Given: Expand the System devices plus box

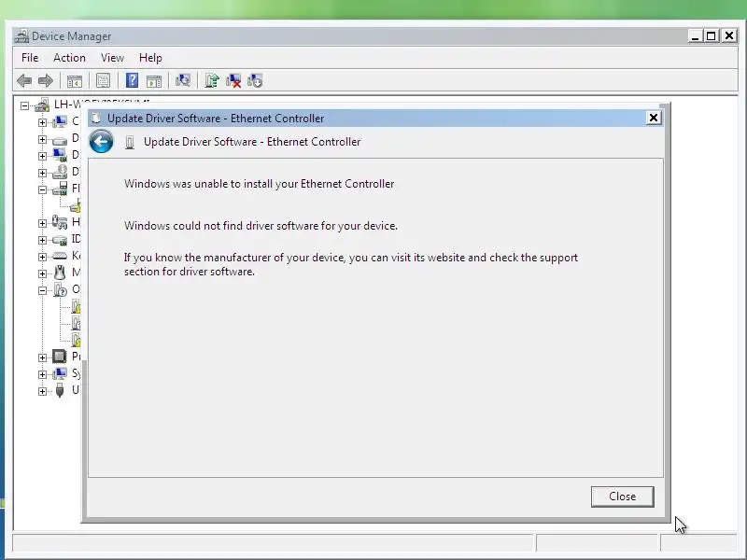Looking at the screenshot, I should [42, 374].
